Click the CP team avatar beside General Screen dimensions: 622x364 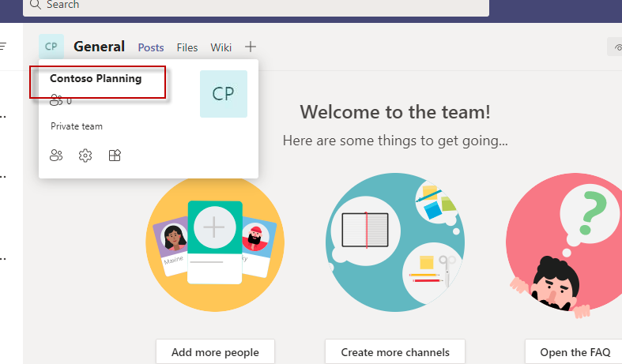(x=51, y=47)
